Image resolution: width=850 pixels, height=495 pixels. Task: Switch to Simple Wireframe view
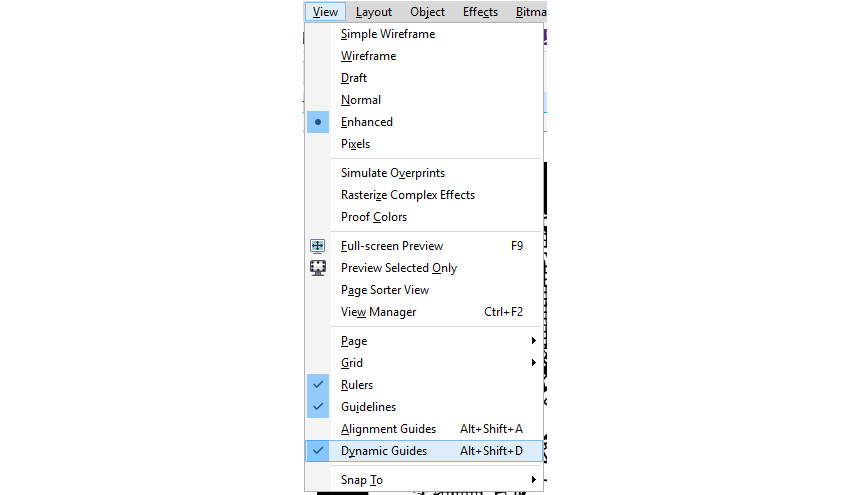387,34
